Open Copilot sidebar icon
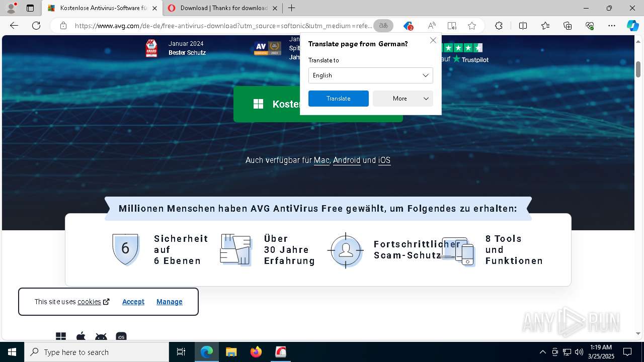Viewport: 644px width, 362px height. coord(633,26)
